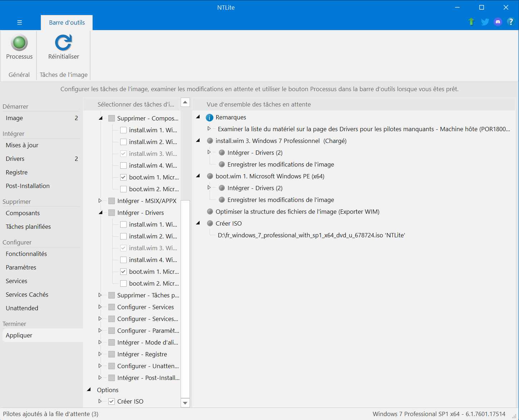Click the task list scroll-up arrow
The height and width of the screenshot is (420, 519).
[x=185, y=102]
